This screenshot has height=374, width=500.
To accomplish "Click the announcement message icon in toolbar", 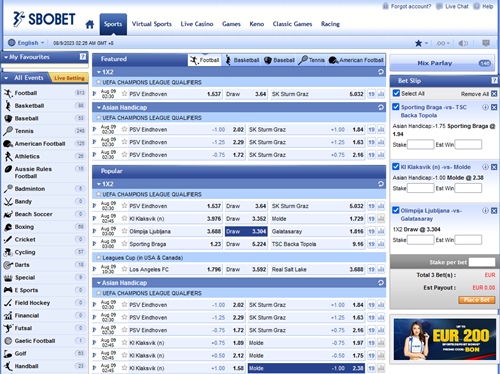I will point(486,43).
